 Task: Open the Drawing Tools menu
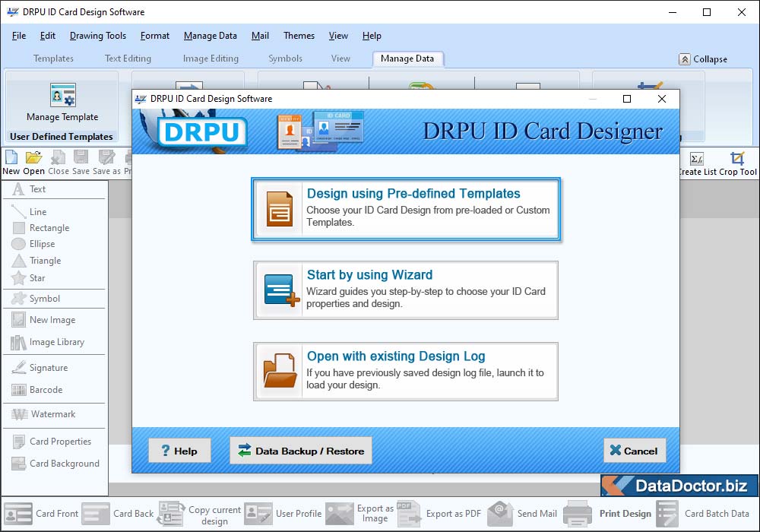tap(98, 36)
